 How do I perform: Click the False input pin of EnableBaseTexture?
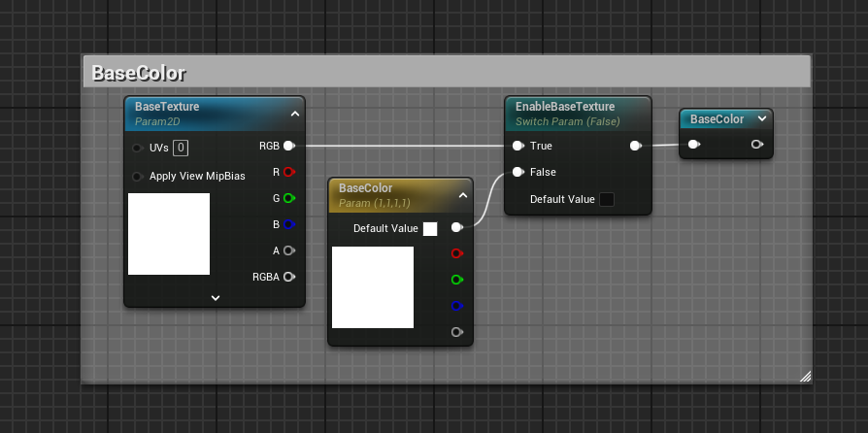[x=518, y=172]
